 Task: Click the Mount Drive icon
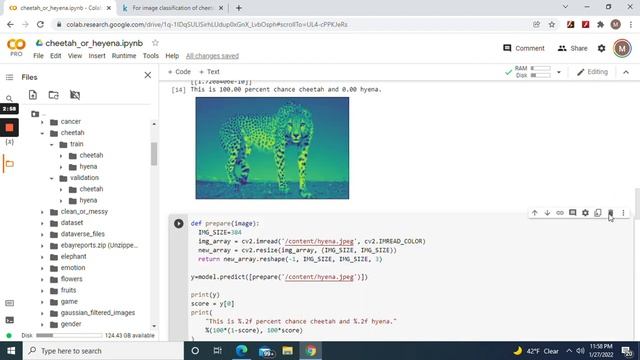(75, 95)
